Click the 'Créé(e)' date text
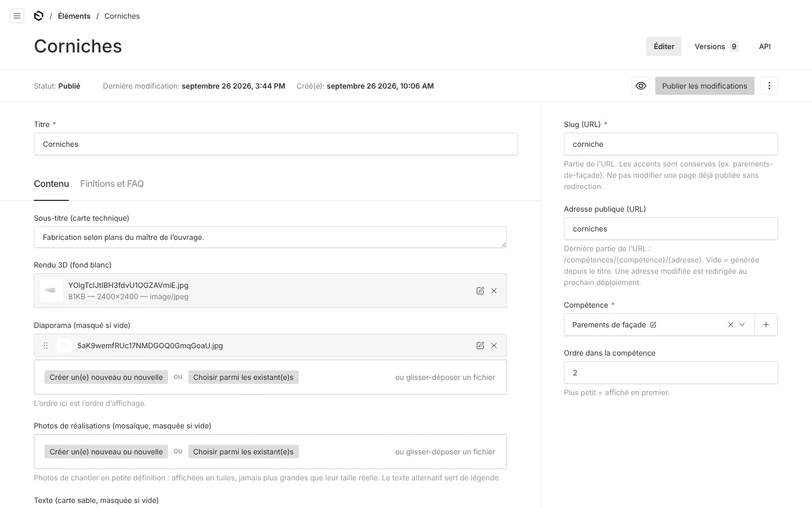This screenshot has width=812, height=508. [365, 86]
